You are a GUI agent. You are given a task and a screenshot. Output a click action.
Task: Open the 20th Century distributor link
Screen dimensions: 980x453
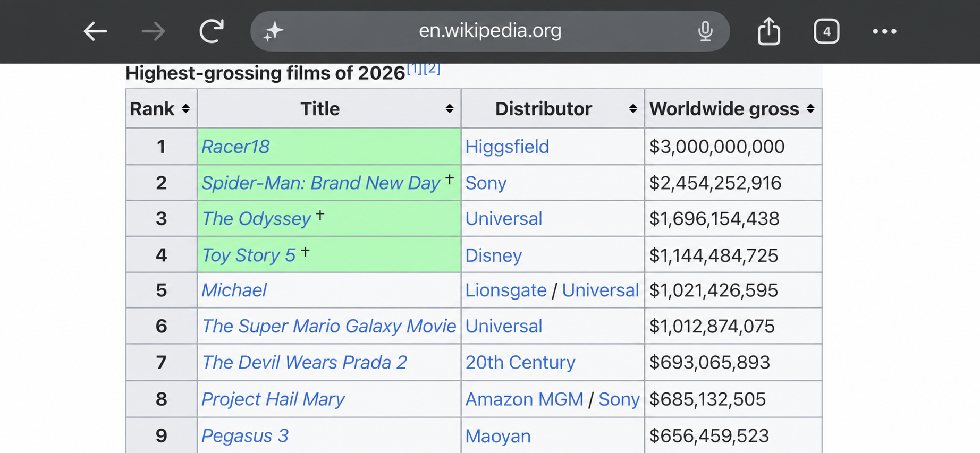520,362
